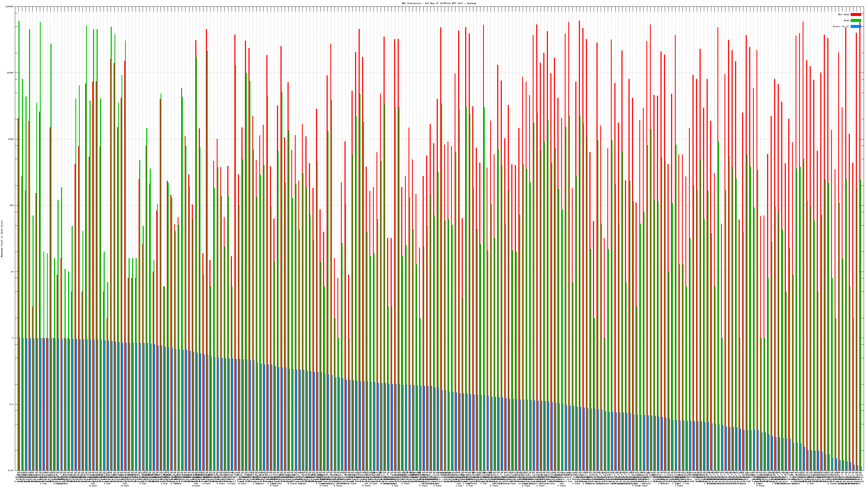This screenshot has height=488, width=868.
Task: Select the 'Score (0..1)' legend label
Action: 841,26
